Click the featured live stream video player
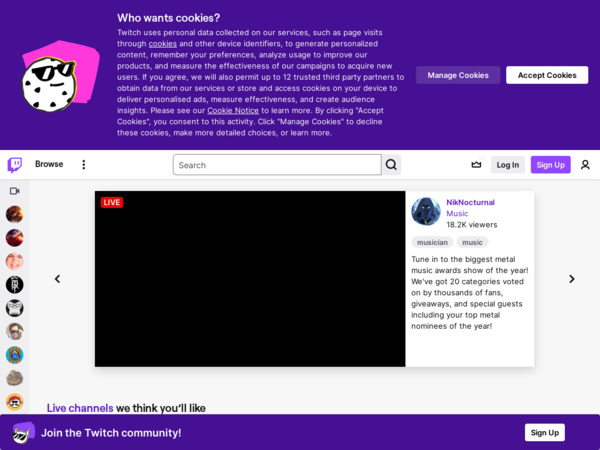Viewport: 600px width, 450px height. (250, 279)
